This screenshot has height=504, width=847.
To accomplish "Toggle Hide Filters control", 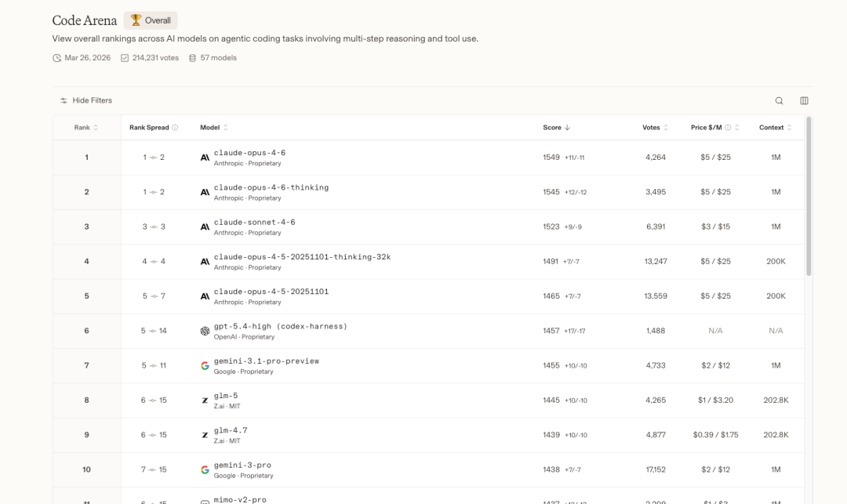I will pyautogui.click(x=86, y=100).
